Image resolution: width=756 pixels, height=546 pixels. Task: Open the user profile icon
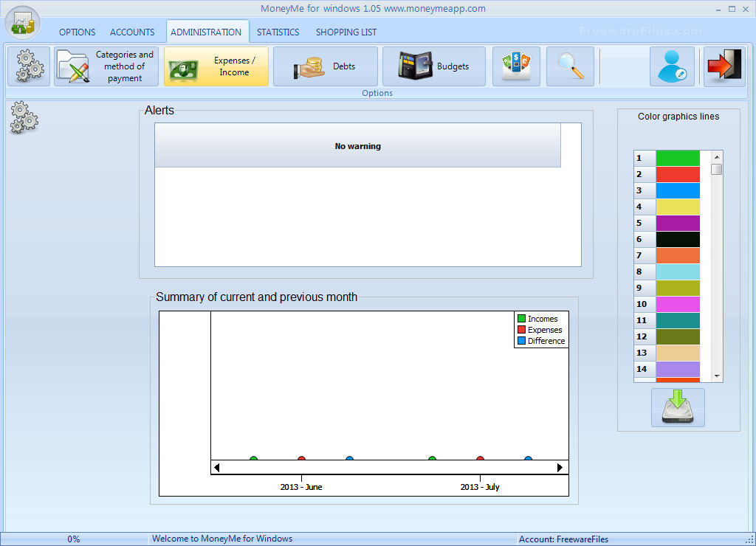coord(672,66)
